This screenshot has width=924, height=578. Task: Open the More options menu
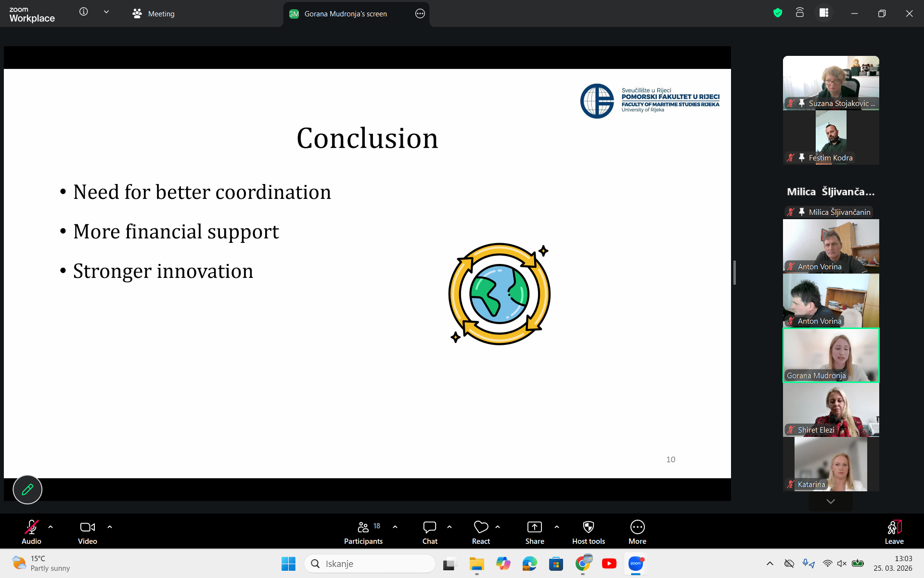coord(637,532)
